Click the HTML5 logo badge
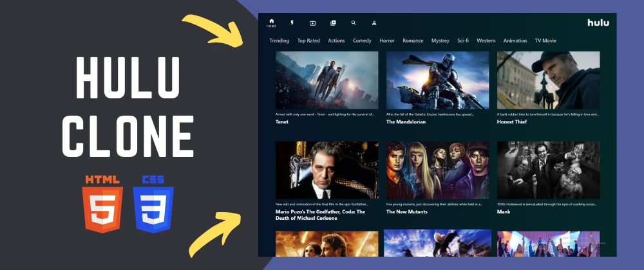Viewport: 644px width, 270px height. click(x=102, y=204)
